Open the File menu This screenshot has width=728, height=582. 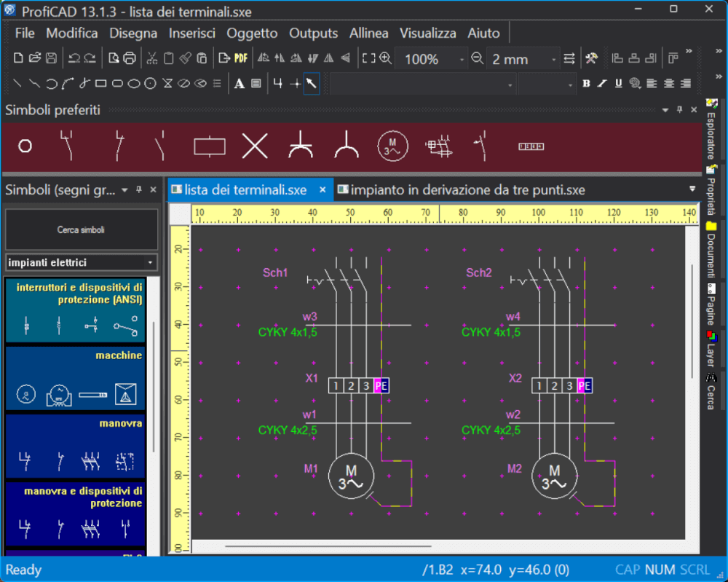pyautogui.click(x=25, y=33)
